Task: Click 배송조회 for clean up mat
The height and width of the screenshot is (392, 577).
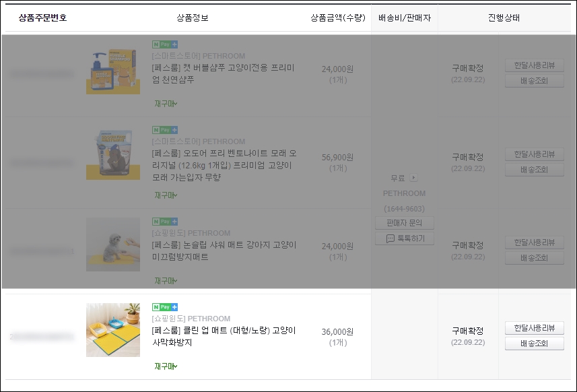Action: click(535, 344)
